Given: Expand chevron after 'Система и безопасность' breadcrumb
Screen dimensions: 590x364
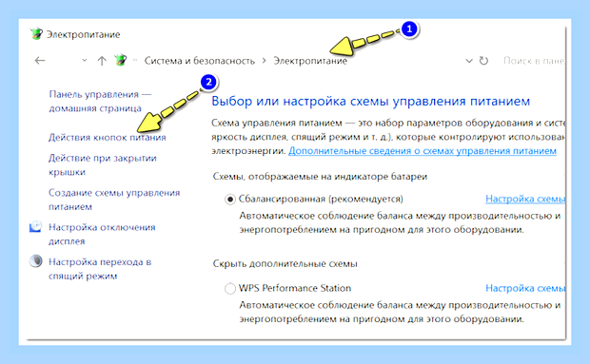Looking at the screenshot, I should coord(265,61).
